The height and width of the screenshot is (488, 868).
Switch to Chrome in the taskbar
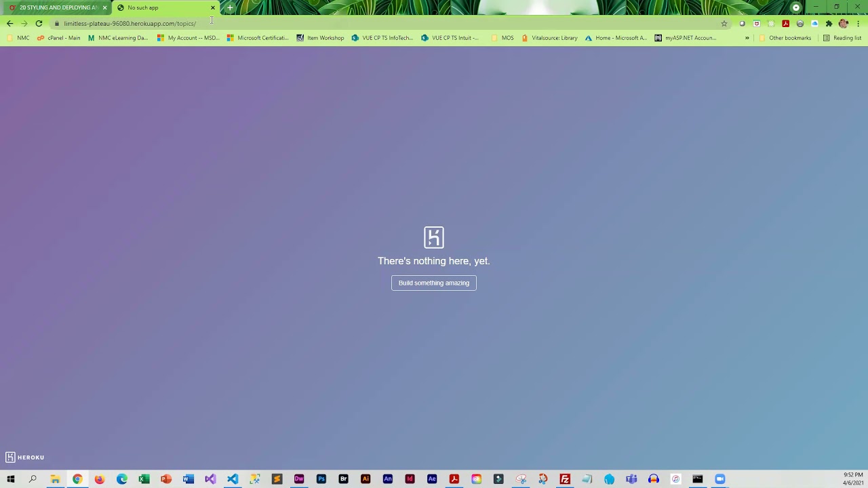[77, 479]
